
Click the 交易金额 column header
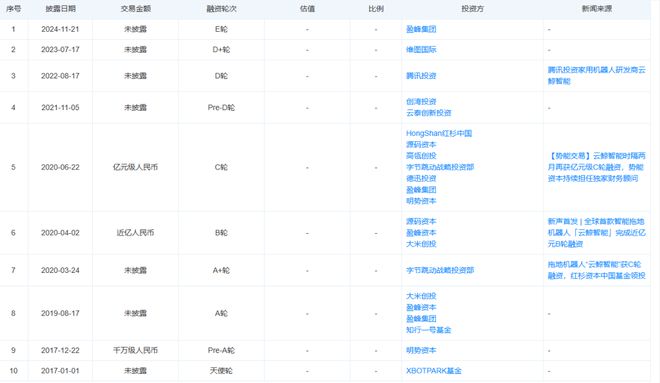coord(135,8)
